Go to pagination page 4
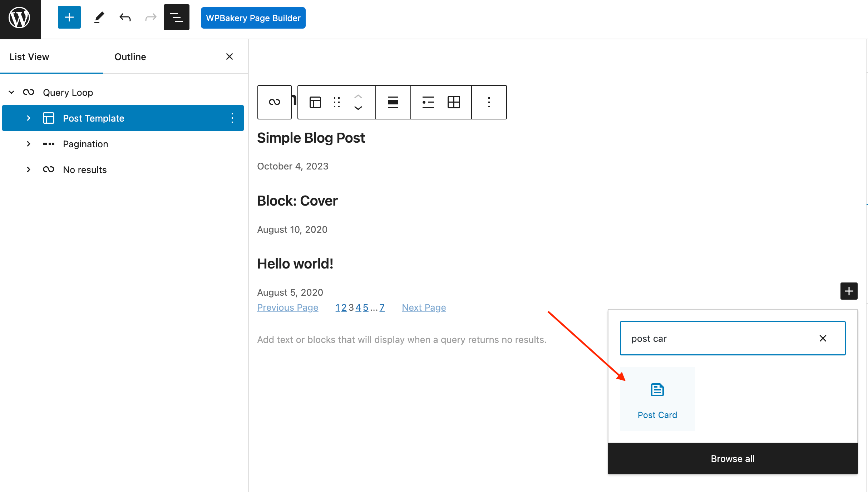The height and width of the screenshot is (492, 868). pos(358,307)
